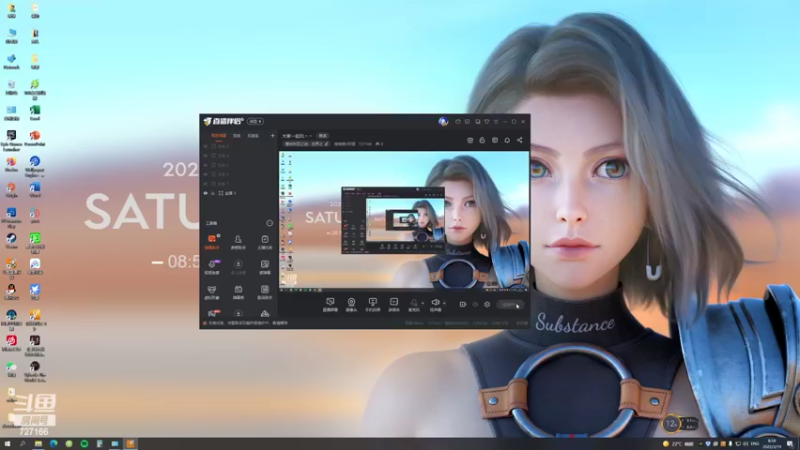Toggle the eye on the third source row
The image size is (800, 450).
(x=206, y=165)
